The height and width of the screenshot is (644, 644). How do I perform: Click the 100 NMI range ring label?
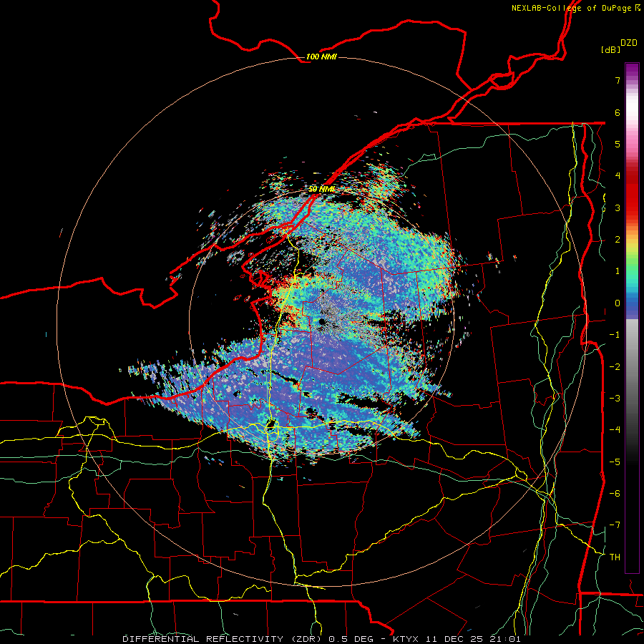click(321, 57)
